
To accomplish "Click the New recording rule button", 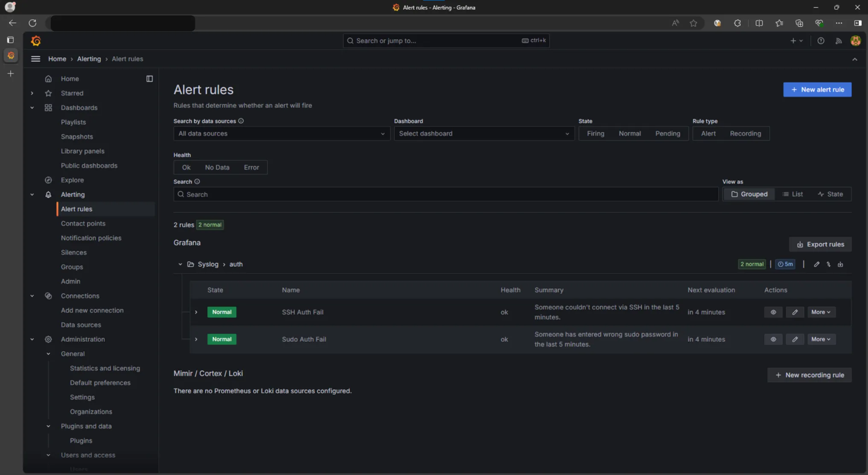I will 809,375.
